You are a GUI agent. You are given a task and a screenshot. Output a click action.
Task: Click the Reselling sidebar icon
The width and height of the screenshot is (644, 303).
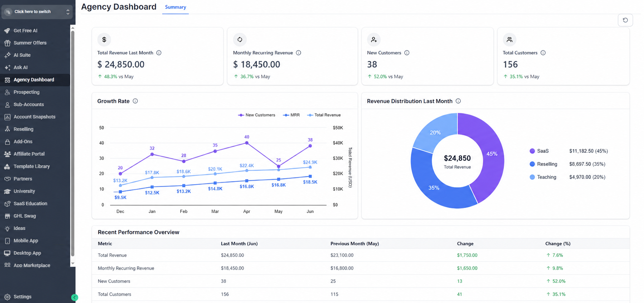(x=7, y=129)
